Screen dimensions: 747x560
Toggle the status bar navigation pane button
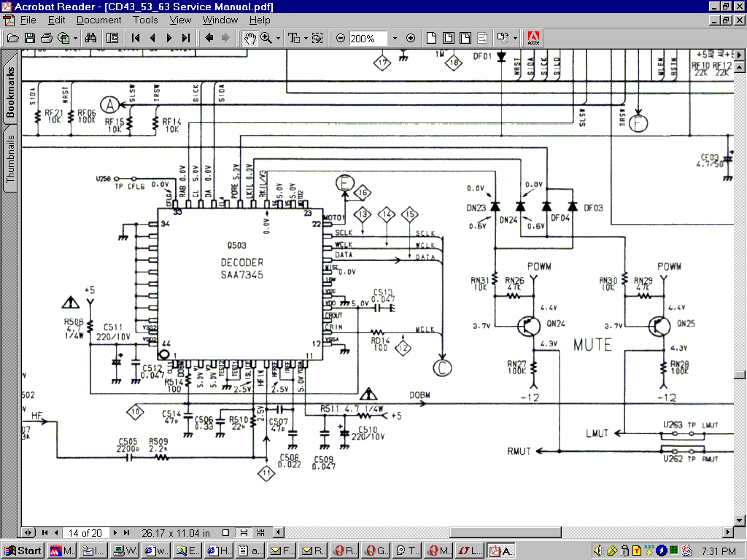[28, 533]
